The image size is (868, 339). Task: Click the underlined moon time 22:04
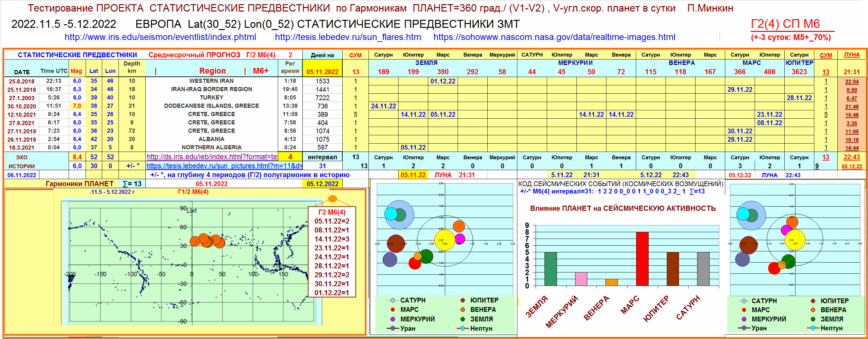coord(851,82)
